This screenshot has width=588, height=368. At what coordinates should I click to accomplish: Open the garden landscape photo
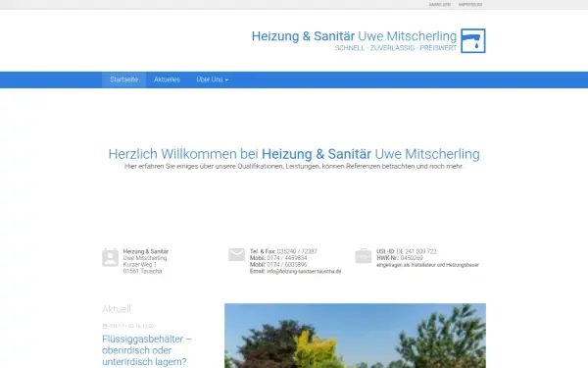point(355,336)
